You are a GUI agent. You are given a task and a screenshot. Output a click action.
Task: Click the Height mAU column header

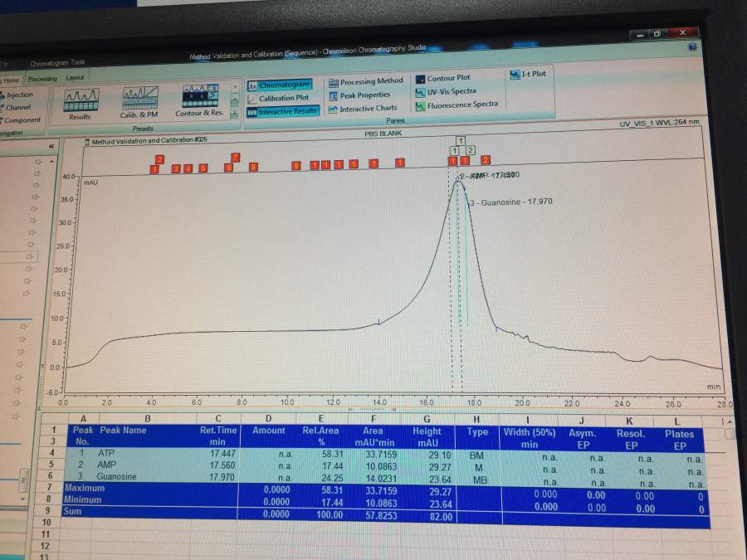427,436
